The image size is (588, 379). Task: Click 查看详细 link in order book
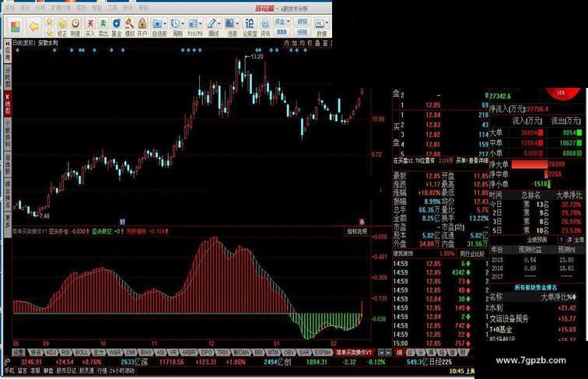(477, 161)
